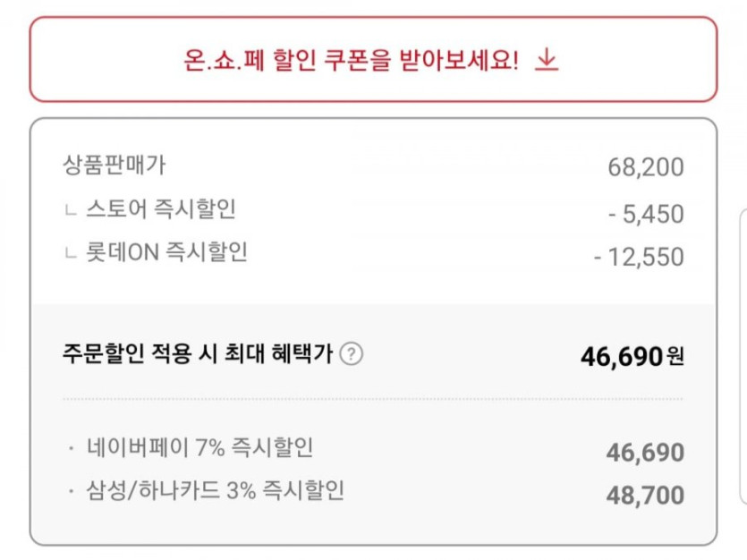
Task: Click the dotted divider under 최대 혜택가
Action: tap(372, 399)
